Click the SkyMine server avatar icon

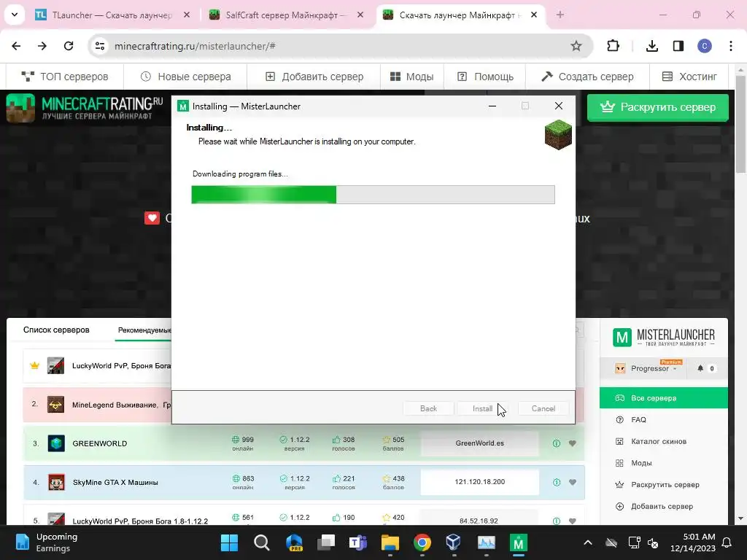(x=56, y=483)
